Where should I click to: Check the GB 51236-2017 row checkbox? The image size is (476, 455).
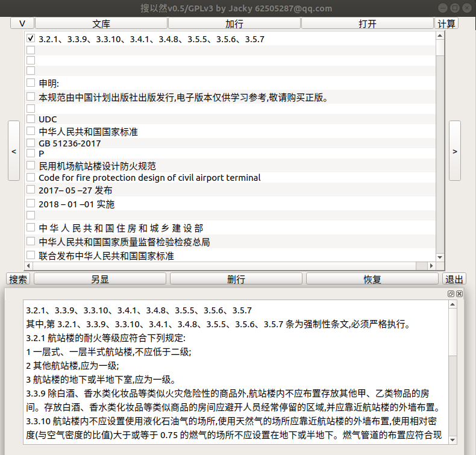point(31,143)
